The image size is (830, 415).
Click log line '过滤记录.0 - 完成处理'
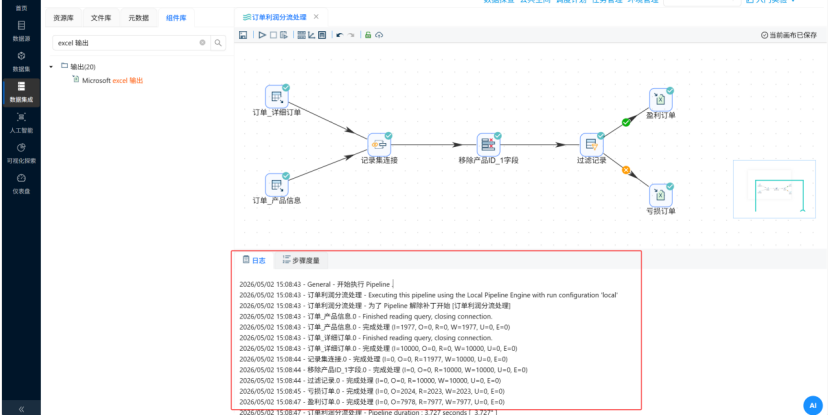pos(370,381)
